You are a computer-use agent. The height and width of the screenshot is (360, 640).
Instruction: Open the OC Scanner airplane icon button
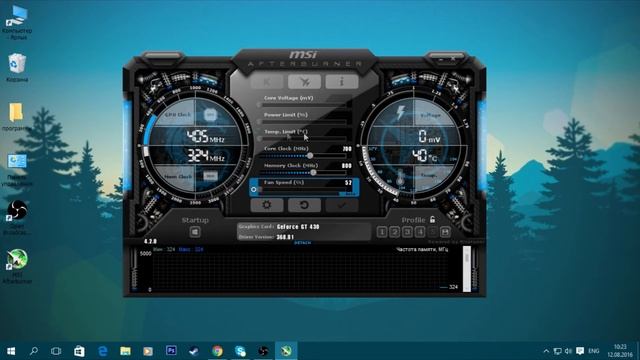(304, 82)
